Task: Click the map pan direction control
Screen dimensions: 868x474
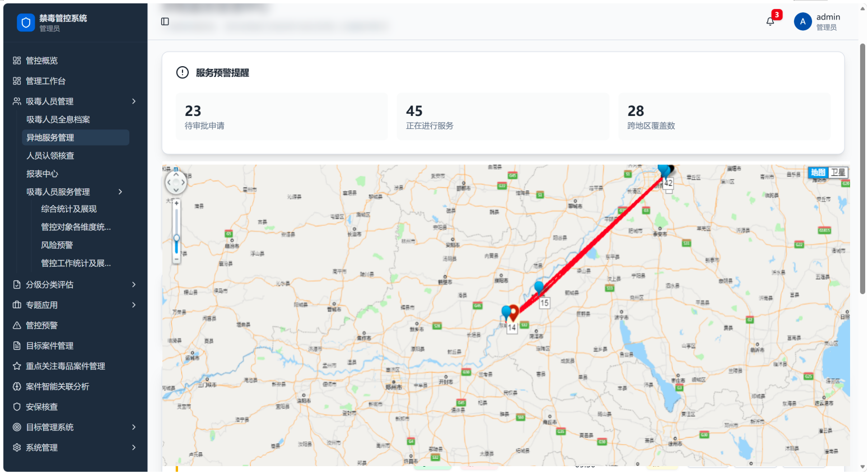Action: (176, 182)
